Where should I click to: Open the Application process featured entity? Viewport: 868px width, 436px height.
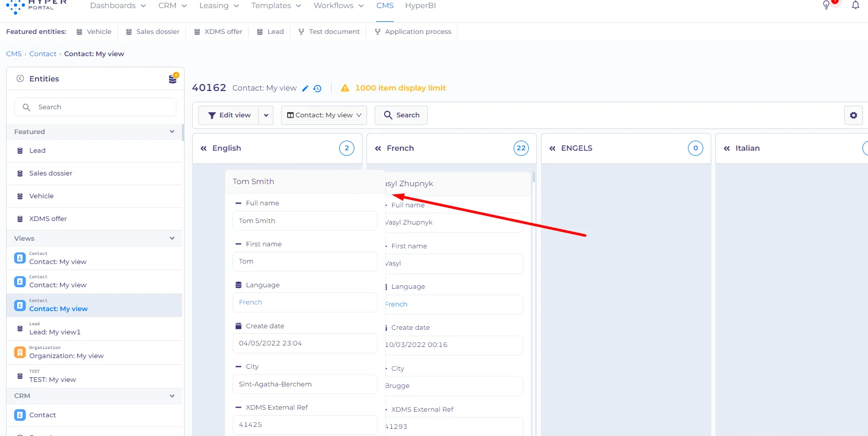pos(413,31)
